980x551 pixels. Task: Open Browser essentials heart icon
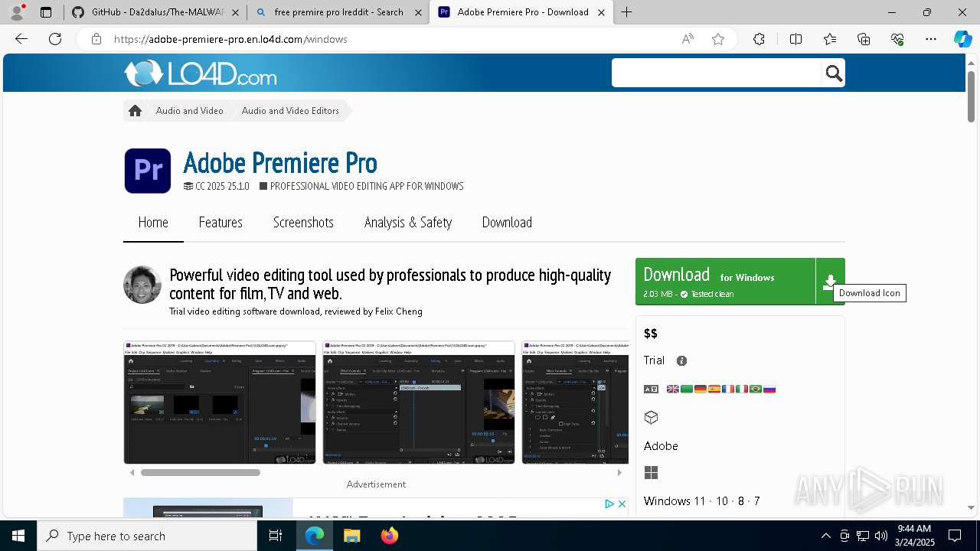coord(897,39)
